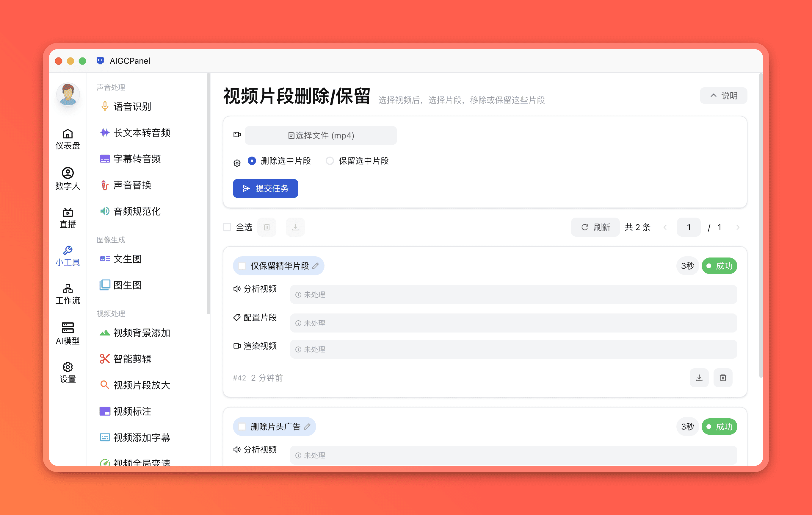Go to previous page arrow
Image resolution: width=812 pixels, height=515 pixels.
click(665, 227)
